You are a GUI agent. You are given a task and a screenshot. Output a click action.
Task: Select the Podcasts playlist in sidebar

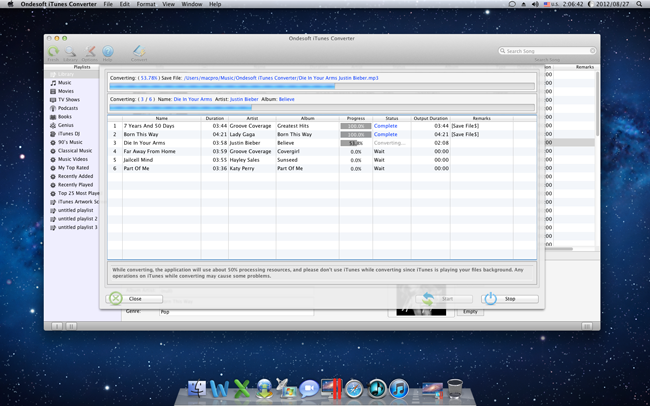[68, 108]
